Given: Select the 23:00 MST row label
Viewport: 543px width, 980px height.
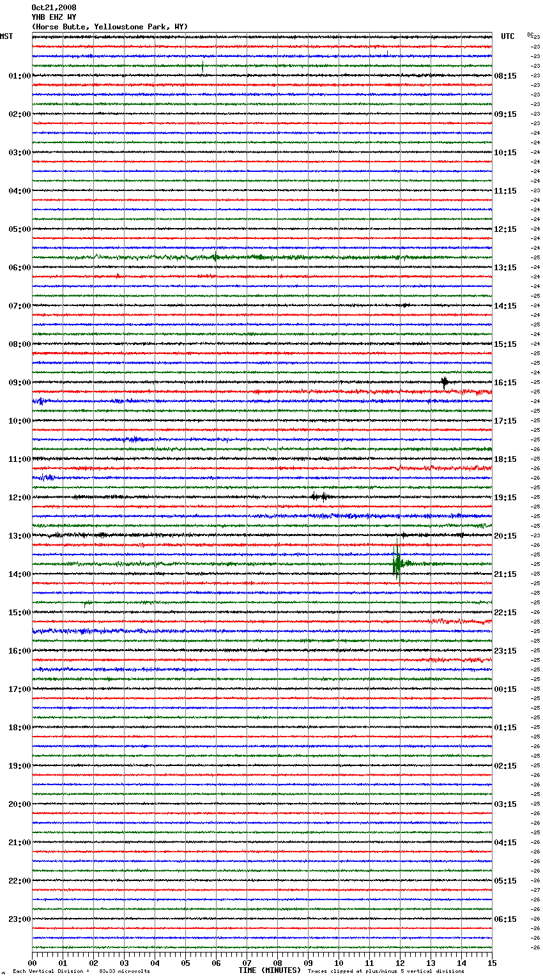Looking at the screenshot, I should click(x=20, y=919).
